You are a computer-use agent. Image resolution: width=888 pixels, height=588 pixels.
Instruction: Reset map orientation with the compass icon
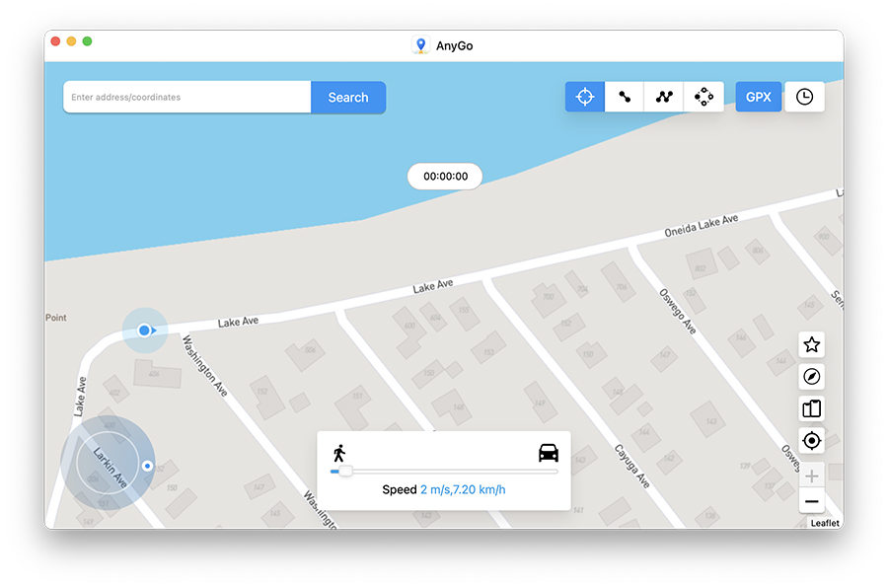pos(811,377)
